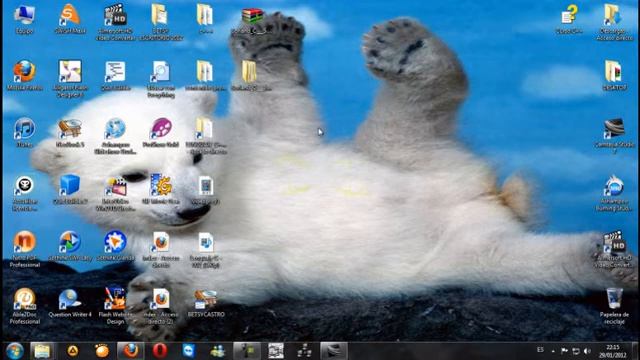Launch Question Writer 4 shortcut
This screenshot has height=360, width=640.
[x=70, y=299]
